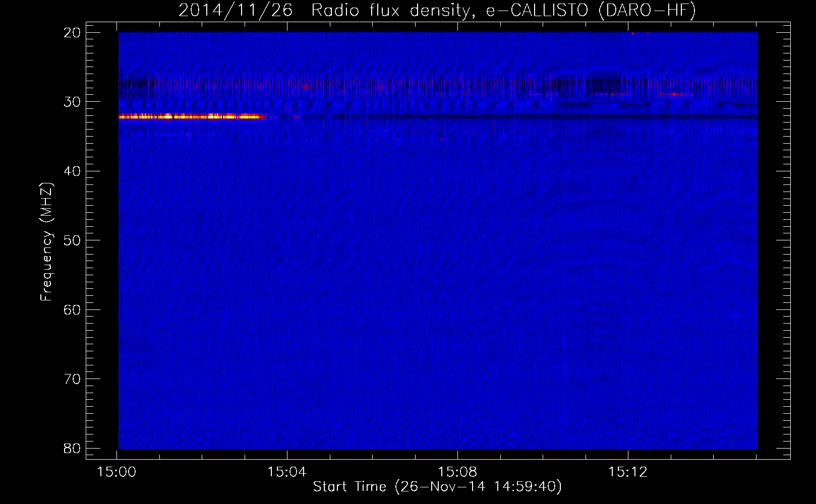
Task: Click the bright yellow emission band near 32 MHz
Action: pyautogui.click(x=192, y=116)
